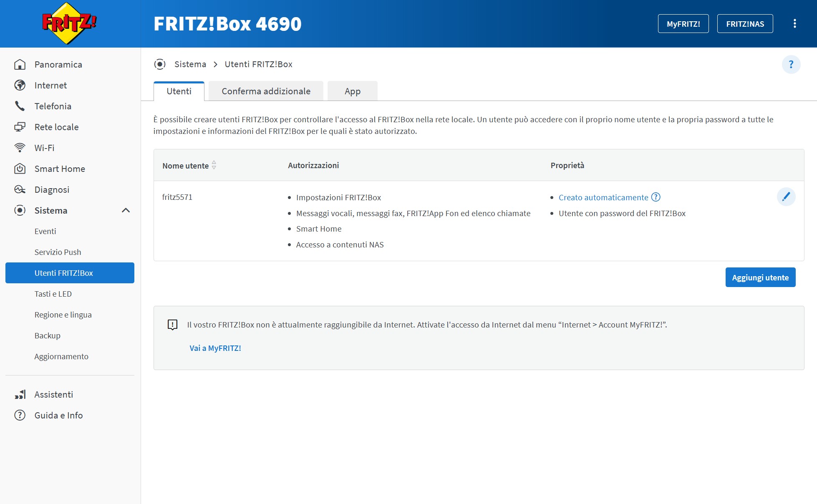Click the Nome utente column header

click(185, 166)
